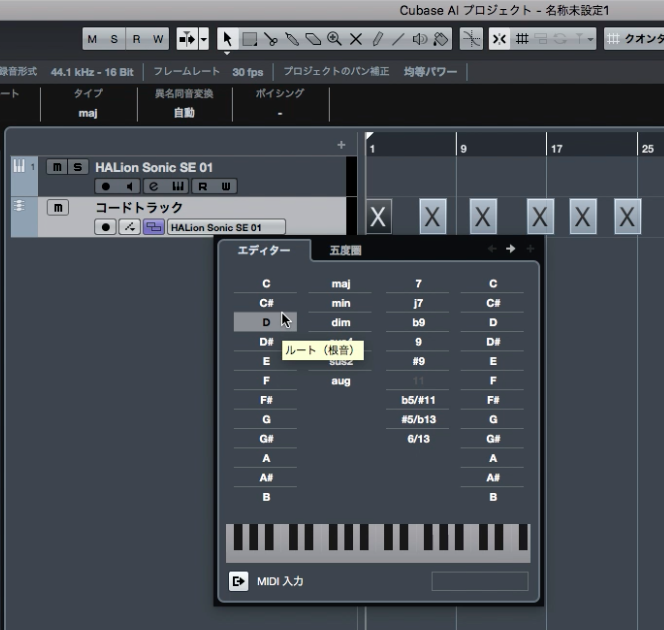Viewport: 664px width, 630px height.
Task: Select the Range Selection tool
Action: coord(249,39)
